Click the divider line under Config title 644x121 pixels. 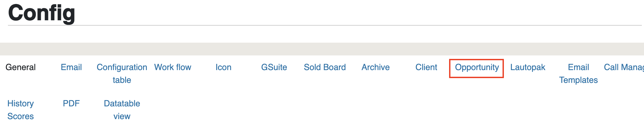click(325, 25)
